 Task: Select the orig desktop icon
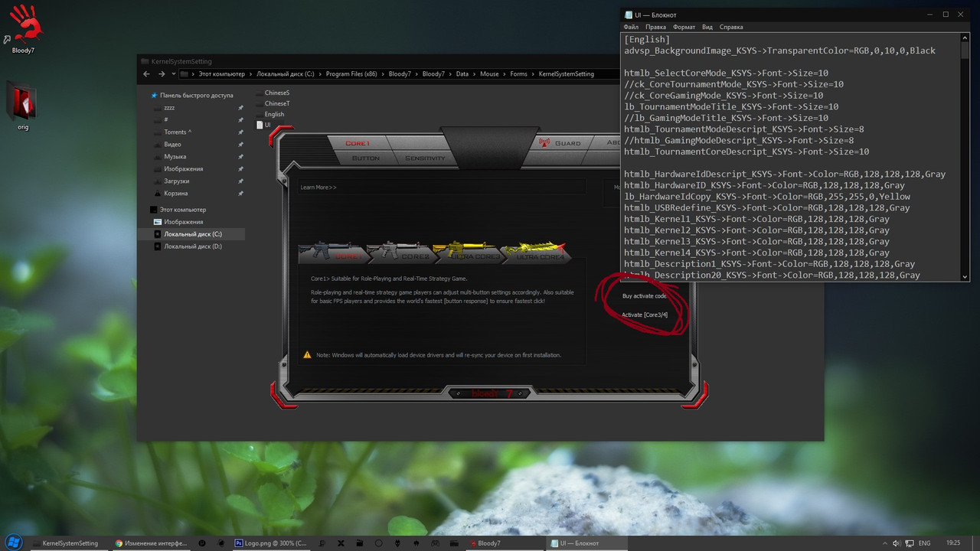click(23, 106)
